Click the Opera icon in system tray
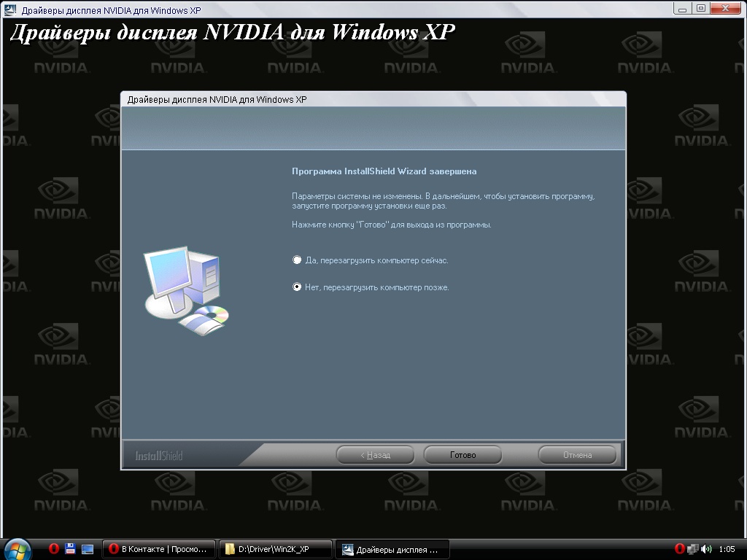Screen dimensions: 747x560 680,549
